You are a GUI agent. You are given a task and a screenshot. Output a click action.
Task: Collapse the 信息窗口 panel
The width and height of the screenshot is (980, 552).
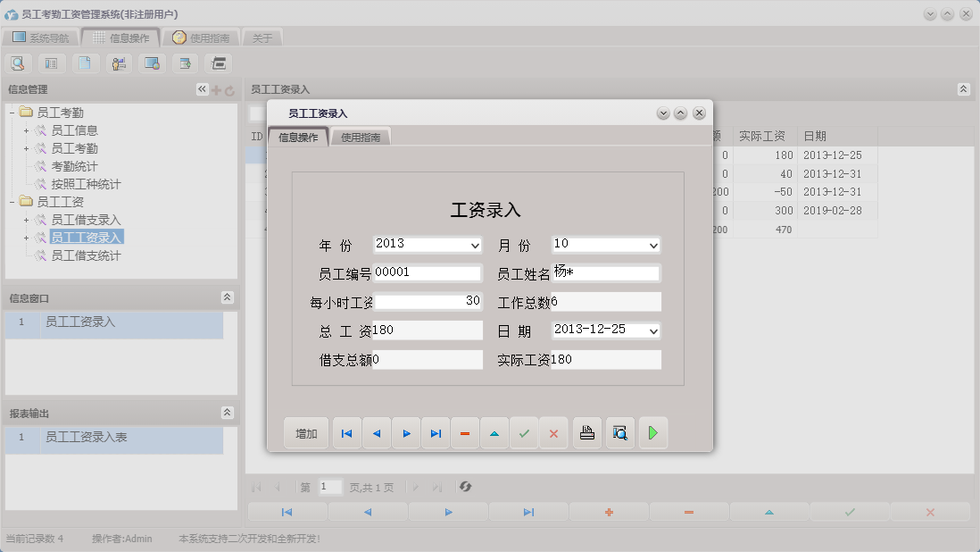[x=228, y=297]
